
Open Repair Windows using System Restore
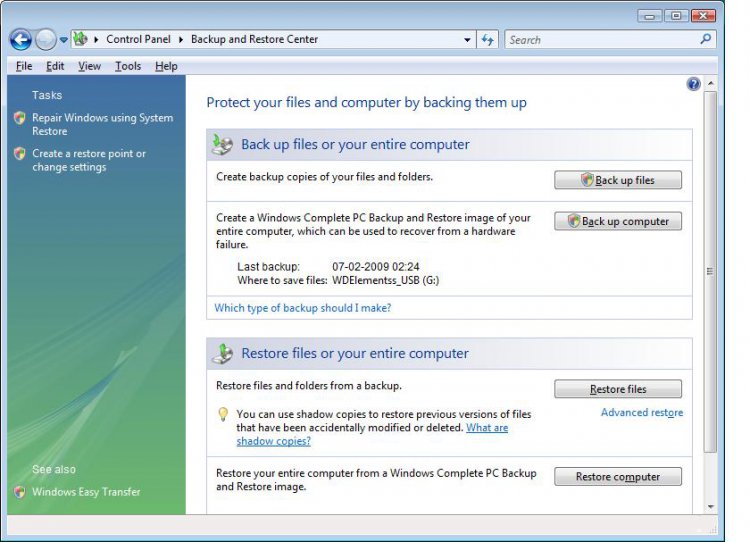102,124
